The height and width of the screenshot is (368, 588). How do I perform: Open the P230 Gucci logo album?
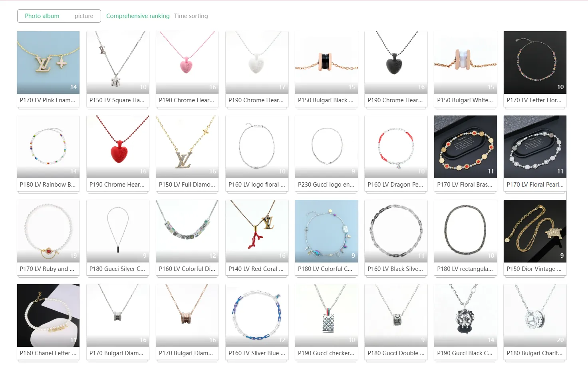(326, 147)
